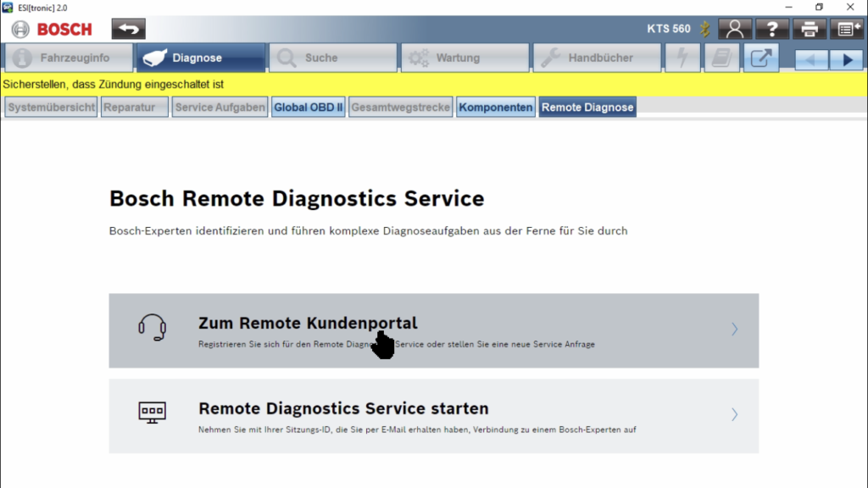
Task: Click the Bosch-Experten identifizieren description text
Action: point(368,230)
